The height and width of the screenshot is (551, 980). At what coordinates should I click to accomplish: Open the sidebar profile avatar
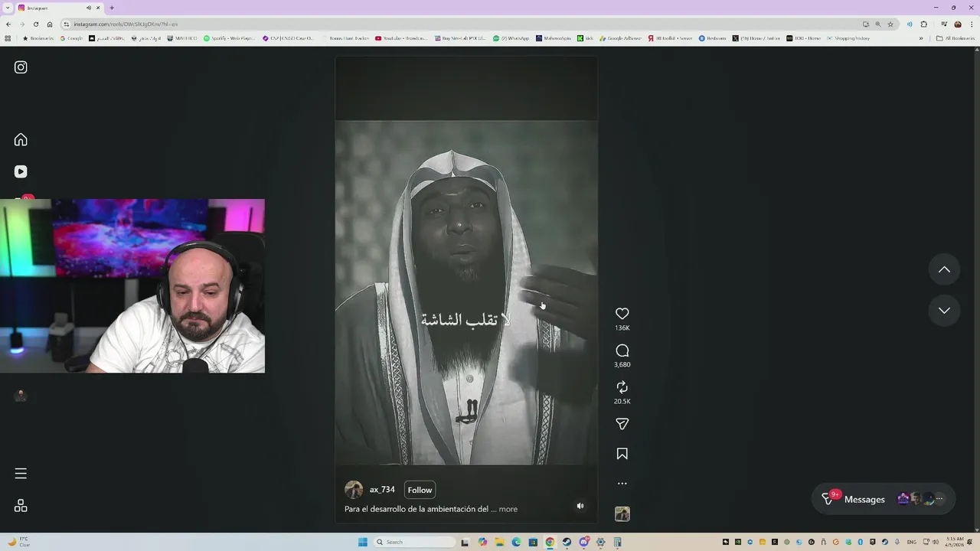[x=21, y=395]
